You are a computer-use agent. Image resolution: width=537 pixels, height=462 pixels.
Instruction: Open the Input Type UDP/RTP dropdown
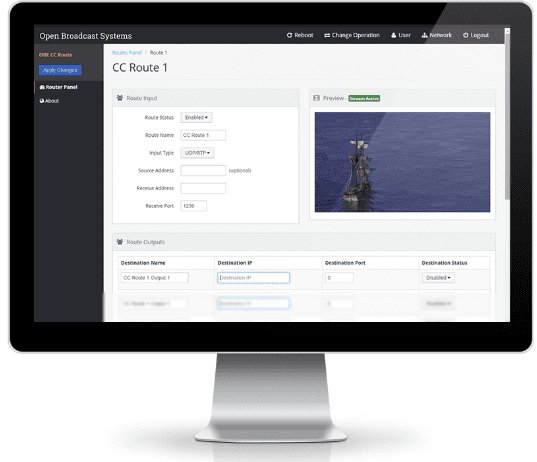point(197,153)
